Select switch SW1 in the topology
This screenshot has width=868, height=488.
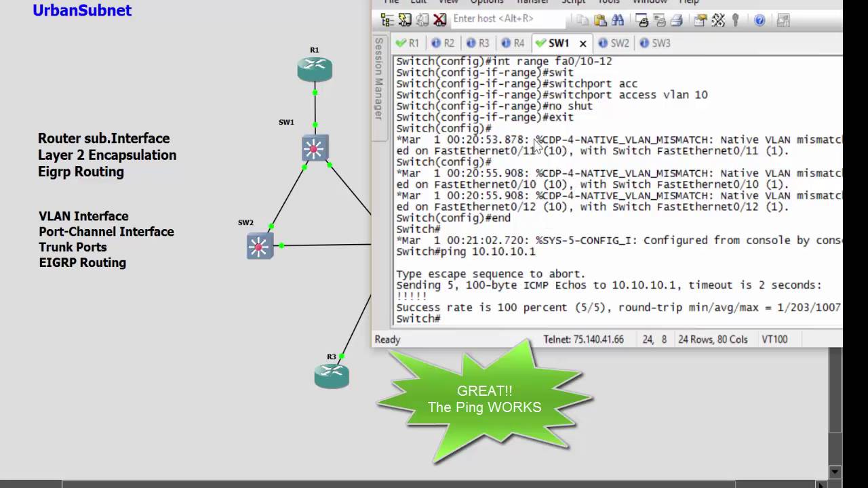[315, 148]
